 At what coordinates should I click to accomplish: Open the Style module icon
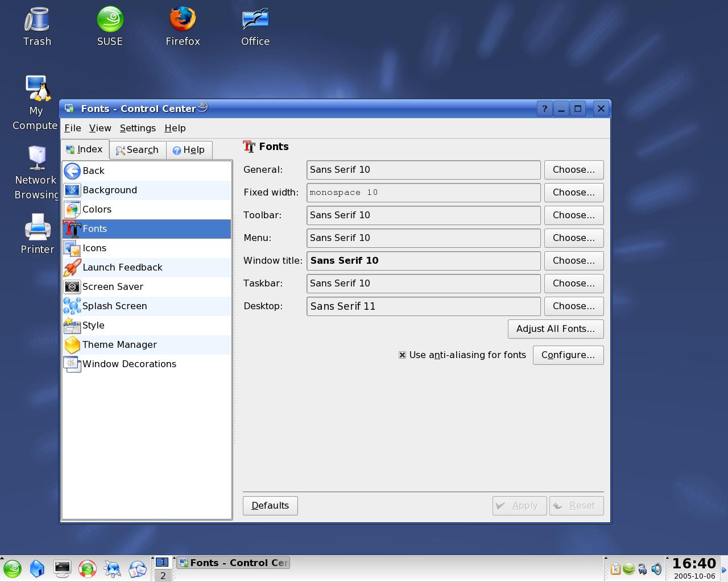pyautogui.click(x=72, y=325)
